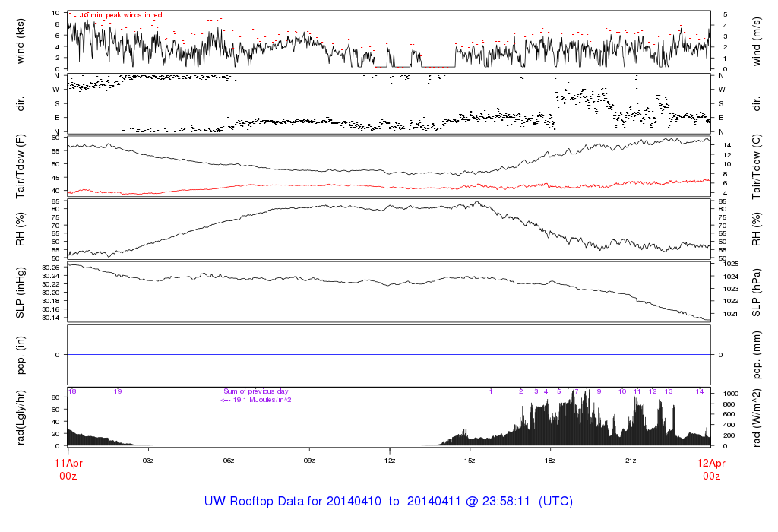The height and width of the screenshot is (532, 778).
Task: Click the 'Sum of previous day' annotation
Action: (x=255, y=391)
